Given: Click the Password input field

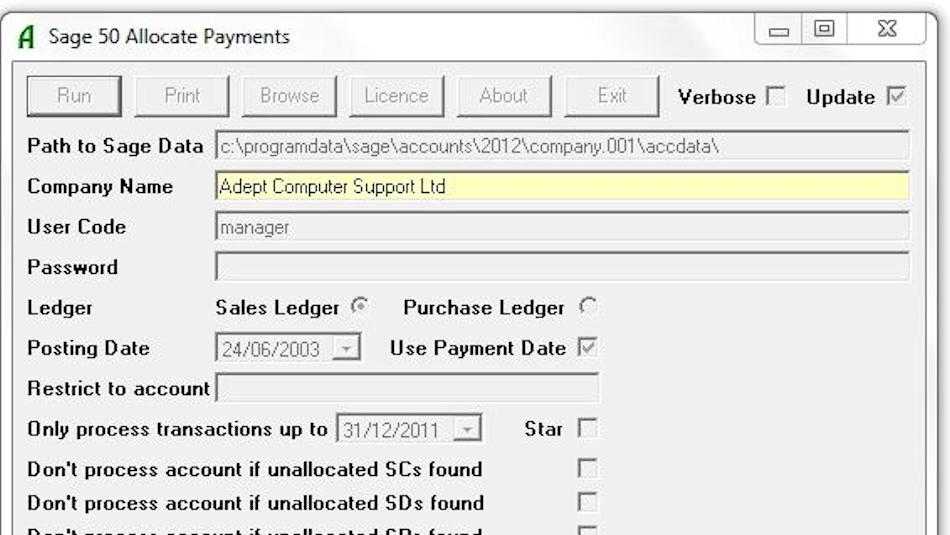Looking at the screenshot, I should (562, 267).
